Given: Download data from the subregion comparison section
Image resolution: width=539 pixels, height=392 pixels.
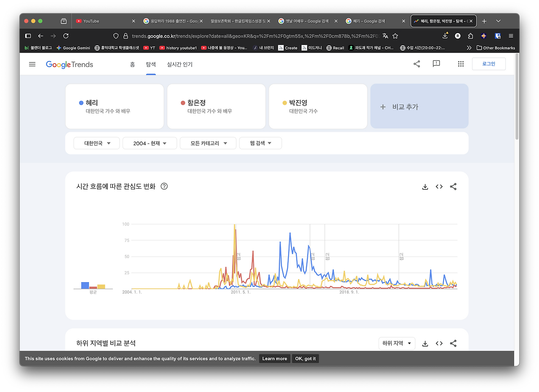Looking at the screenshot, I should (425, 343).
